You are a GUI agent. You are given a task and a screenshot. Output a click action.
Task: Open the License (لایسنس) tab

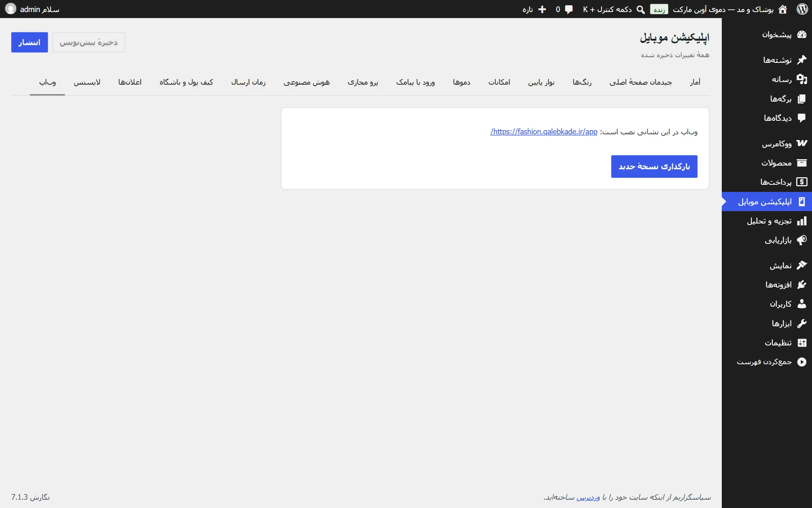[87, 82]
